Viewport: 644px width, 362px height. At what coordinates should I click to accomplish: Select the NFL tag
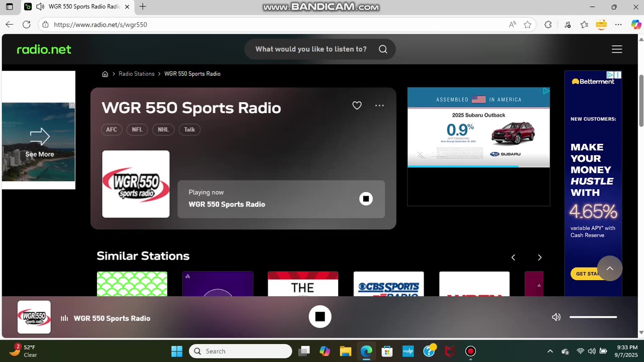pos(137,130)
